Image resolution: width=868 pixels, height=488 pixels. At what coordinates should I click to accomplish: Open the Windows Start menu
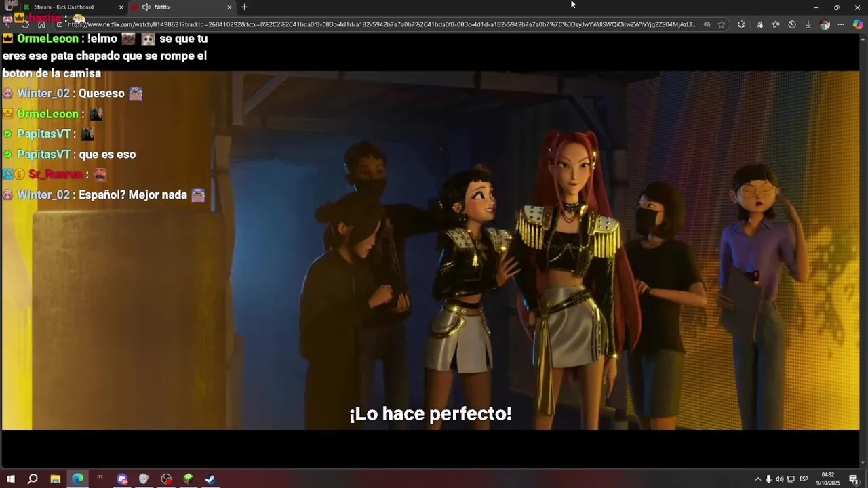pyautogui.click(x=11, y=479)
